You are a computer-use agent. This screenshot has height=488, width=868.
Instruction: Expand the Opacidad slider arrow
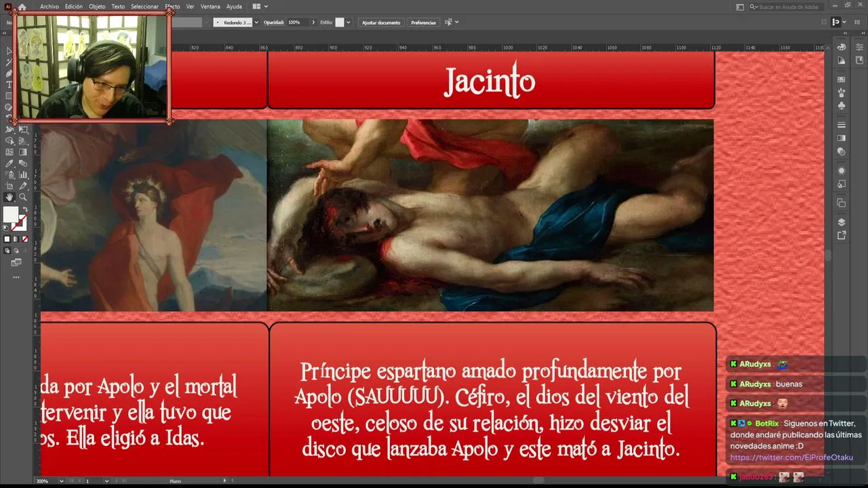tap(313, 22)
